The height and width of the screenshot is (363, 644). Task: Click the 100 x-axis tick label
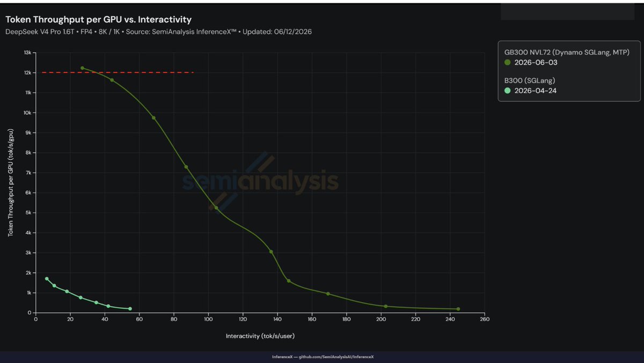click(x=208, y=320)
